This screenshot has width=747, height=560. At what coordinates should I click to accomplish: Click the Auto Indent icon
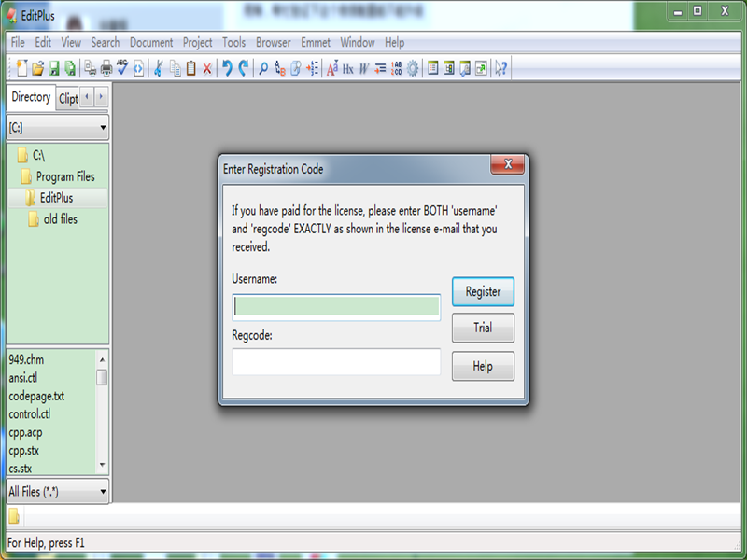380,69
